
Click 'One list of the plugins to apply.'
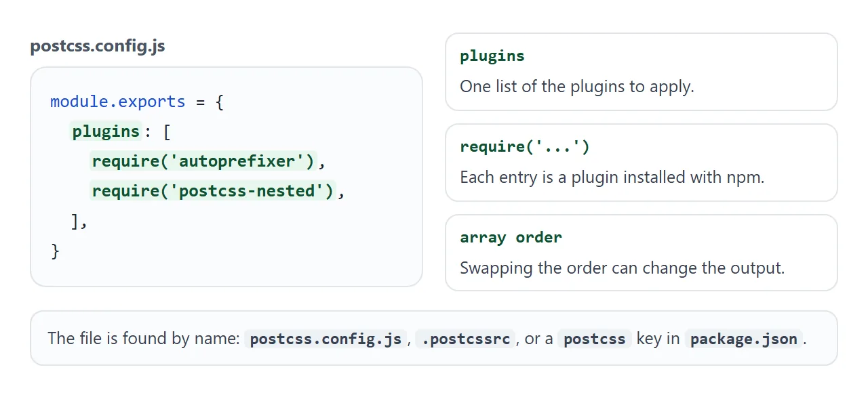[x=577, y=87]
